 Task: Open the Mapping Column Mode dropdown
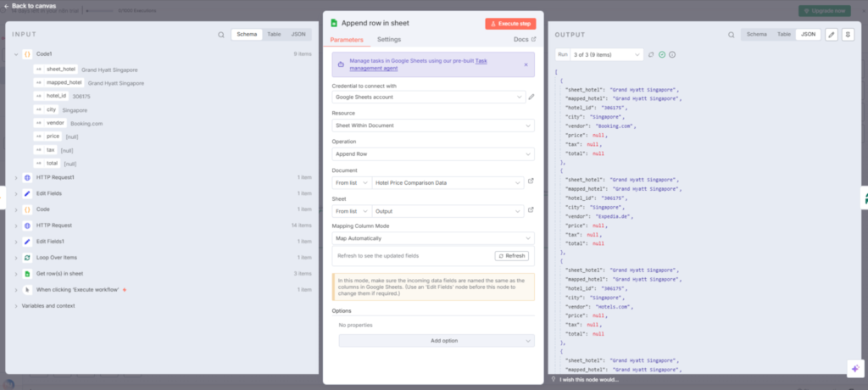(433, 238)
